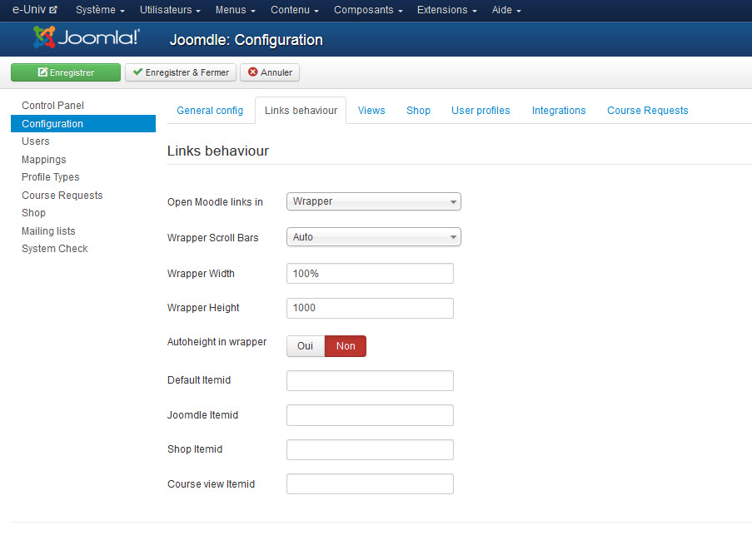
Task: Set Autoheight in wrapper to Non
Action: (346, 346)
